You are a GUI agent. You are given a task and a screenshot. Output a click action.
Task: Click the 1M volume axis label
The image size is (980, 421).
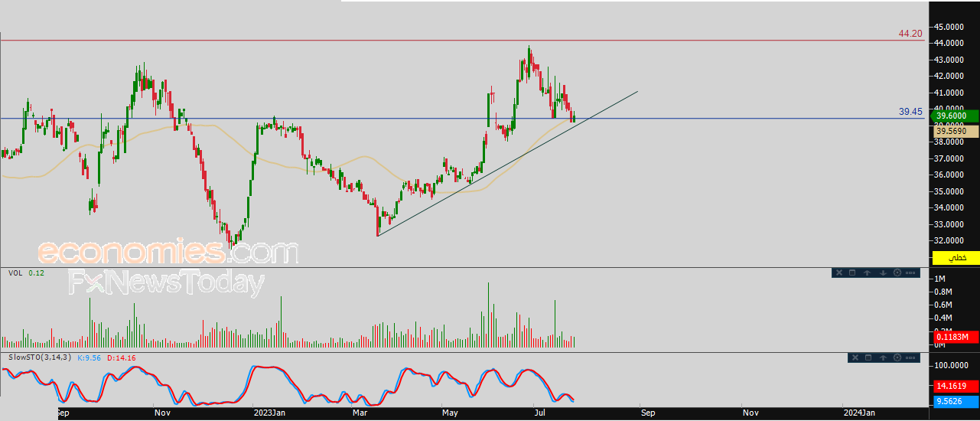939,279
